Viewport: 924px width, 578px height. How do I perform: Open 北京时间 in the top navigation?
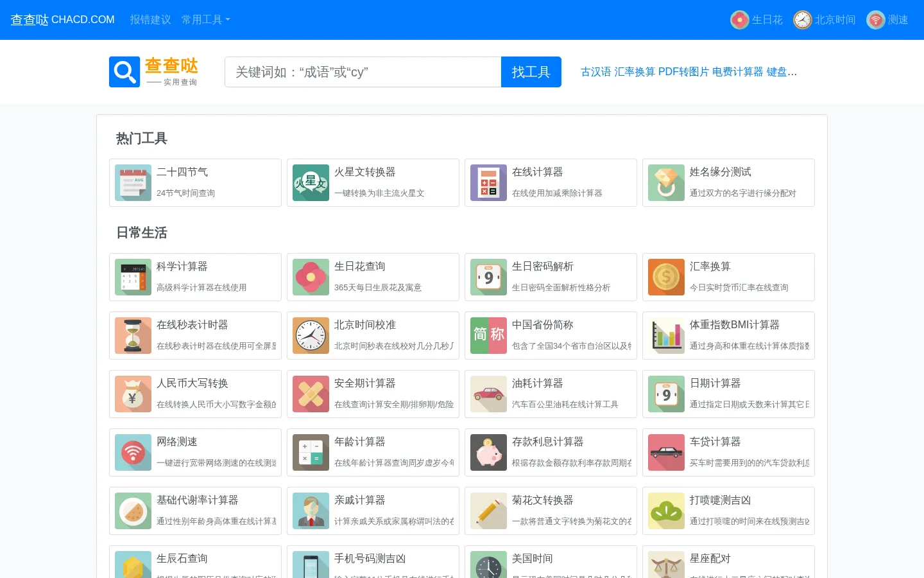click(x=825, y=20)
